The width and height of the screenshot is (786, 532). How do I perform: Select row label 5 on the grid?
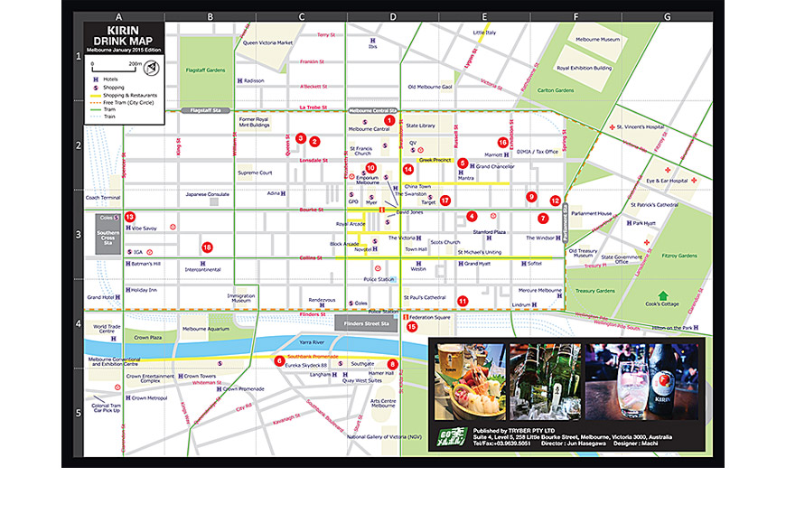79,414
